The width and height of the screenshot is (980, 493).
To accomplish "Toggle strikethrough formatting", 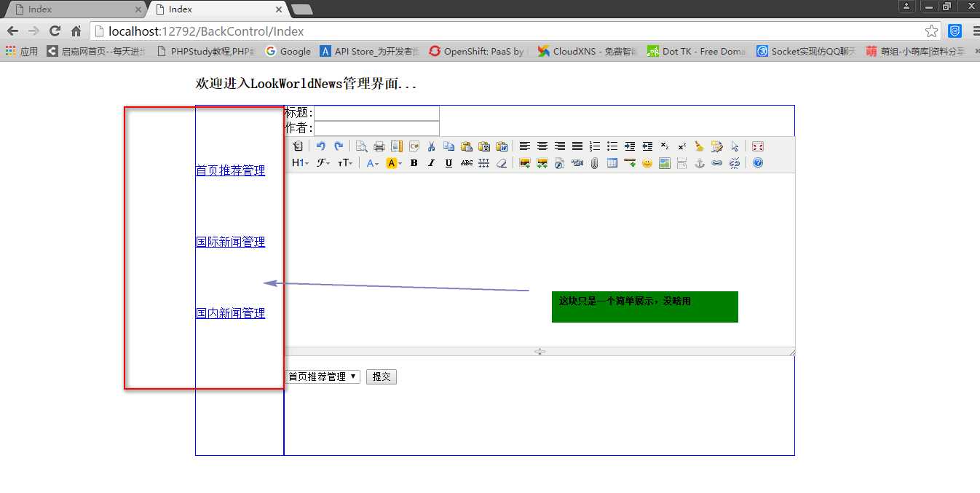I will click(x=467, y=163).
